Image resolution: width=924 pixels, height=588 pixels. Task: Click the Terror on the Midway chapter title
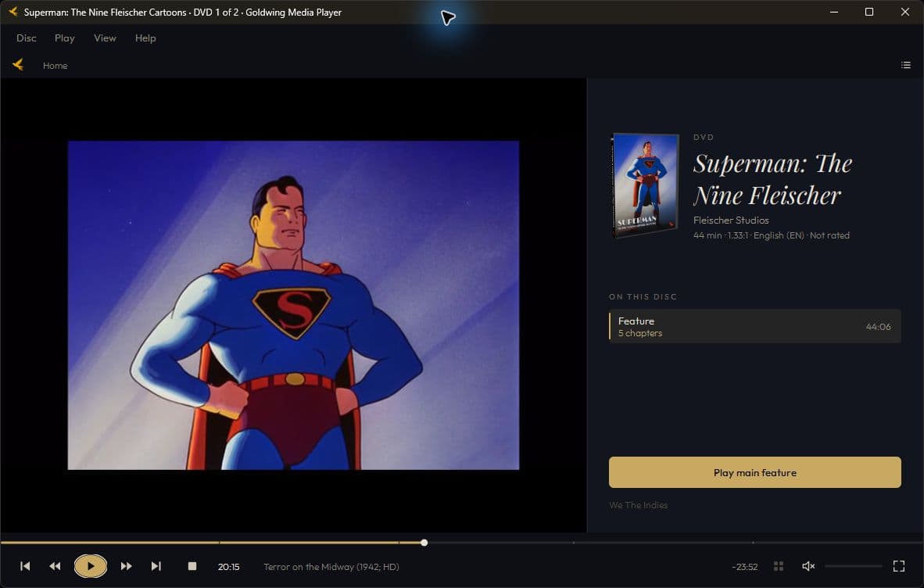click(331, 567)
